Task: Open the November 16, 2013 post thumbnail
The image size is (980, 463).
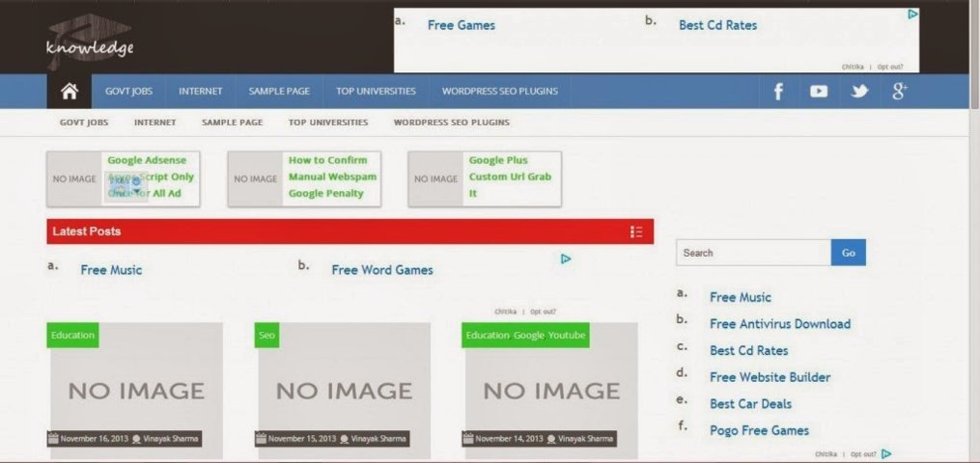Action: (136, 391)
